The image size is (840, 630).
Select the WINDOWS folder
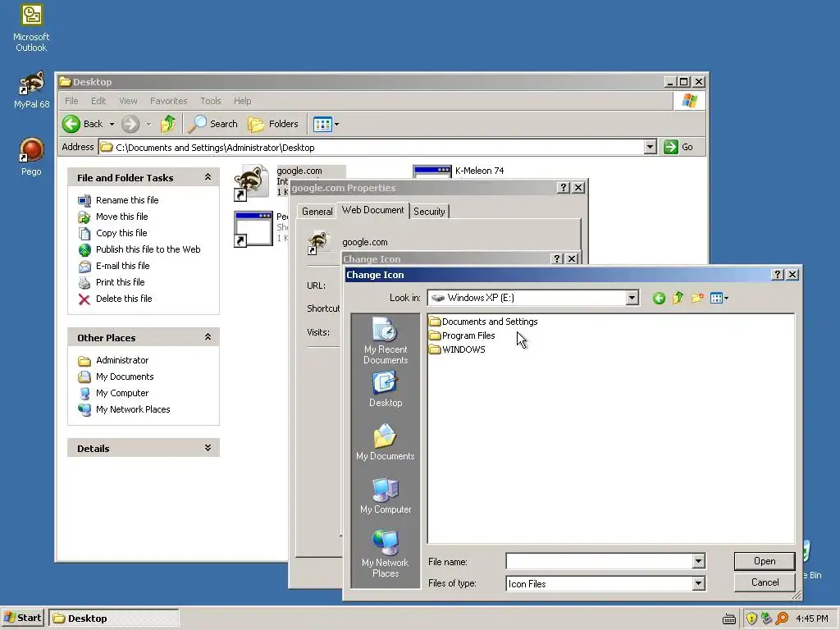(x=457, y=349)
